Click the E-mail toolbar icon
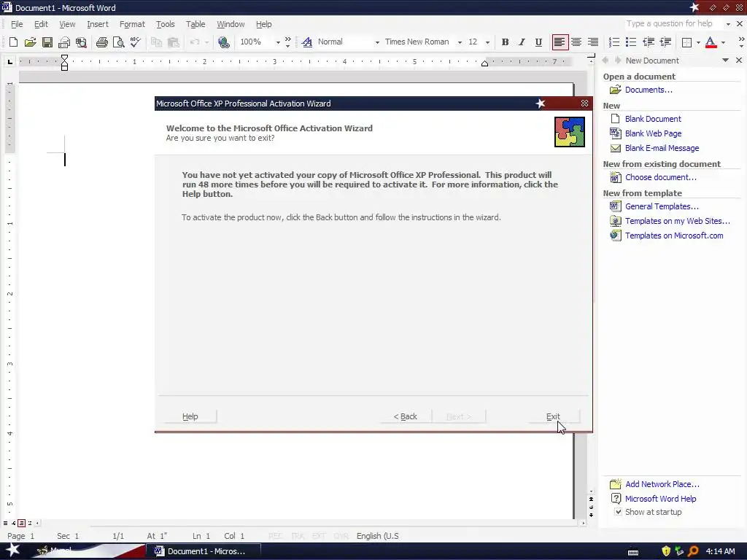This screenshot has width=747, height=560. tap(64, 42)
